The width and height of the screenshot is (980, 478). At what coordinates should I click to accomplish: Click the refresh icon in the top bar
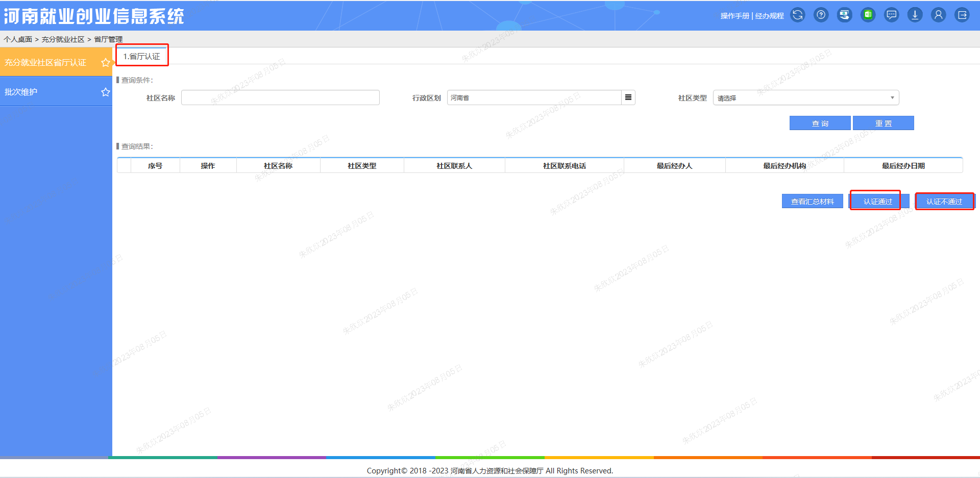click(797, 15)
